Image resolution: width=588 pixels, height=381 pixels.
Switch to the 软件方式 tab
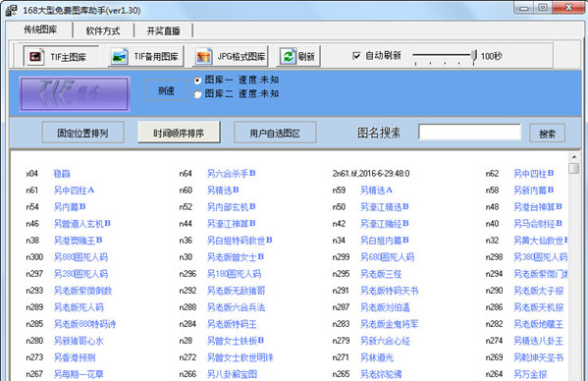click(103, 30)
